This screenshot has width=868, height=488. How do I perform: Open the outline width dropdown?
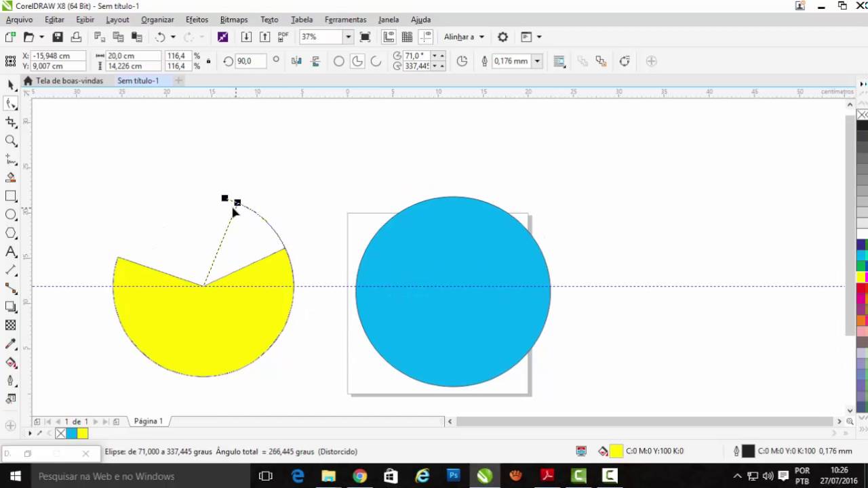[x=537, y=61]
